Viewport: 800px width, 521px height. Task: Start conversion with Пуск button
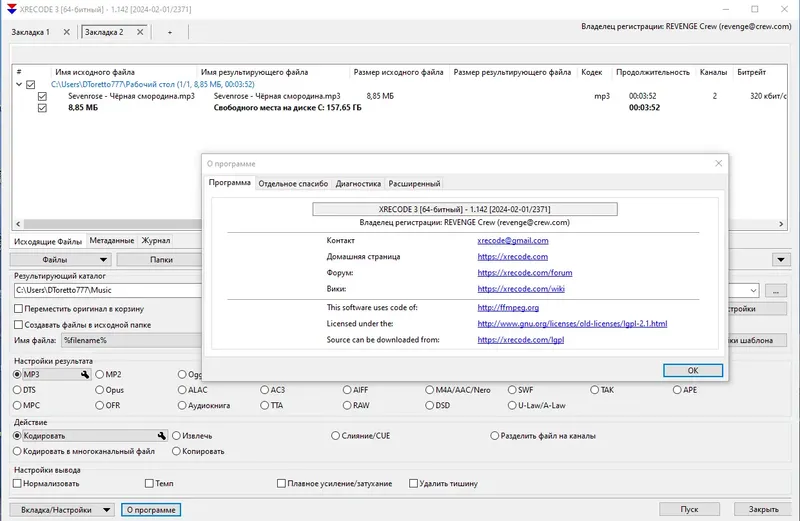pos(689,509)
